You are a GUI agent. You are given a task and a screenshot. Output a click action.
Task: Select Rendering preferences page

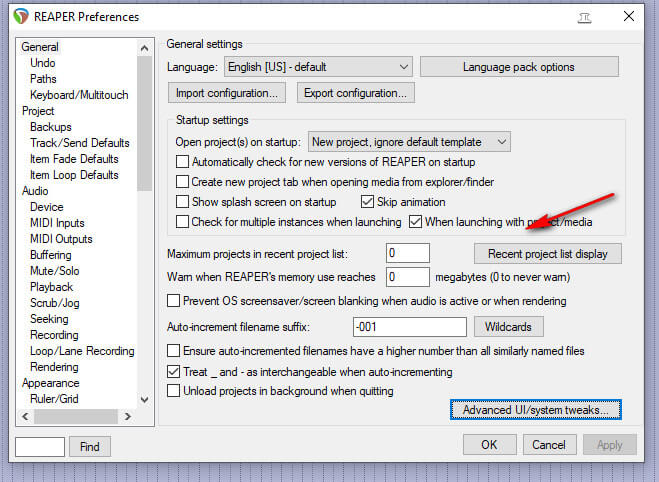[54, 367]
